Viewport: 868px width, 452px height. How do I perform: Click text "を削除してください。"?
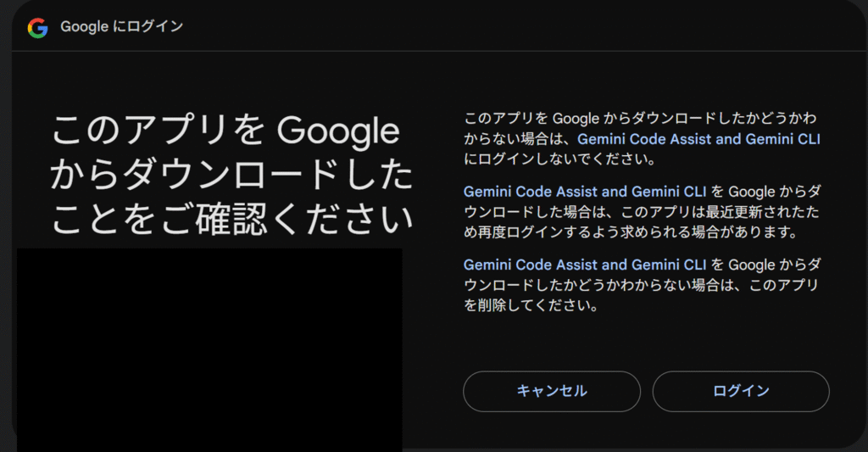531,305
